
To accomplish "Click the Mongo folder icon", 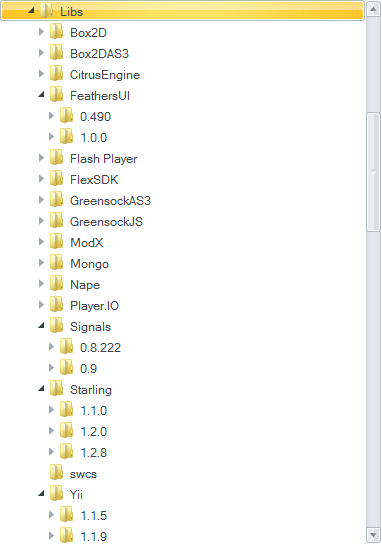I will [x=57, y=263].
